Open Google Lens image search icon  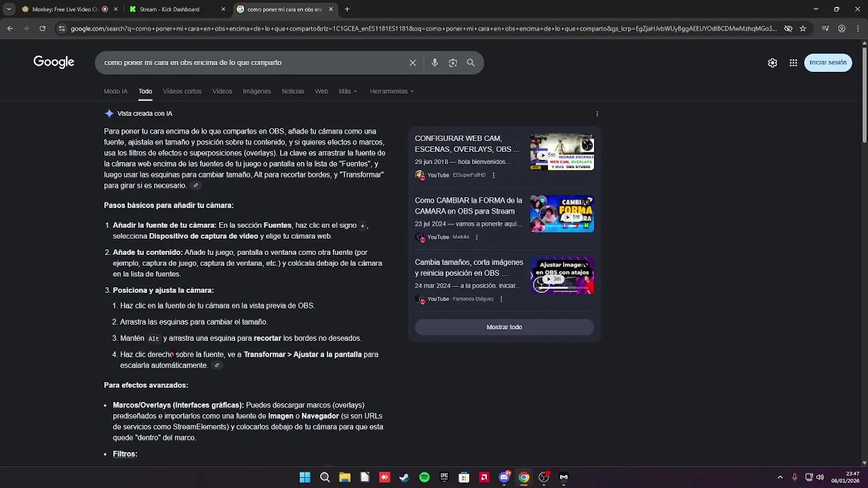click(453, 62)
